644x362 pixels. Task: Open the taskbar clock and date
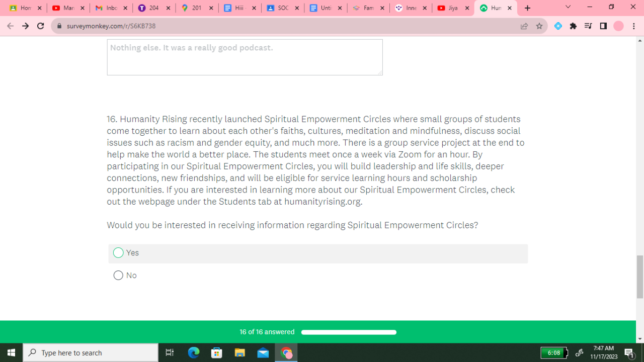point(604,352)
